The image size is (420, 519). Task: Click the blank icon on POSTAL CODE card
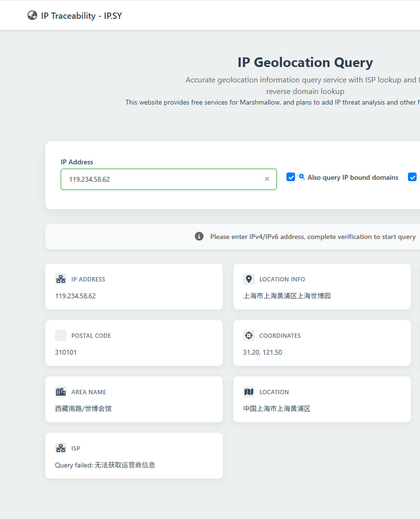(61, 335)
